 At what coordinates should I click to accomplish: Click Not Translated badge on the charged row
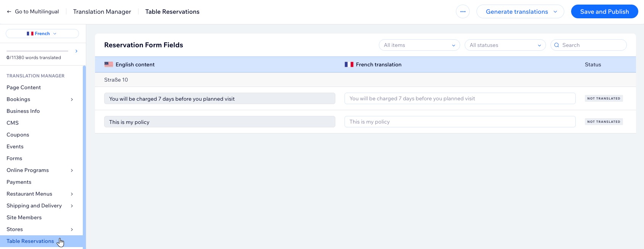coord(604,98)
